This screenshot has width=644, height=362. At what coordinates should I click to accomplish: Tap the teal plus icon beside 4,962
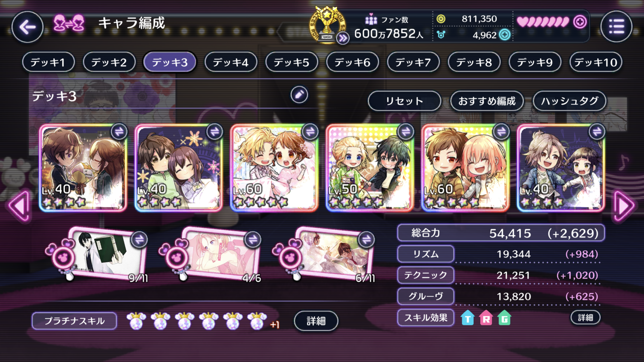coord(505,35)
